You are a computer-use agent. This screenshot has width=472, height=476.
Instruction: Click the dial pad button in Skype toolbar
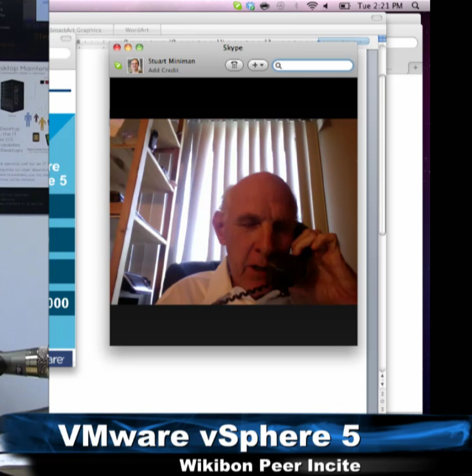coord(234,66)
